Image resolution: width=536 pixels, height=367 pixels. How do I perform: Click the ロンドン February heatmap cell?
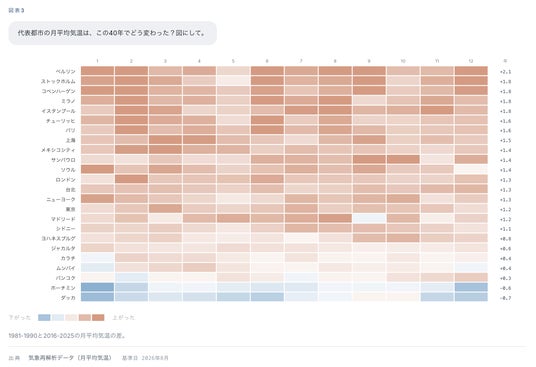pos(131,179)
